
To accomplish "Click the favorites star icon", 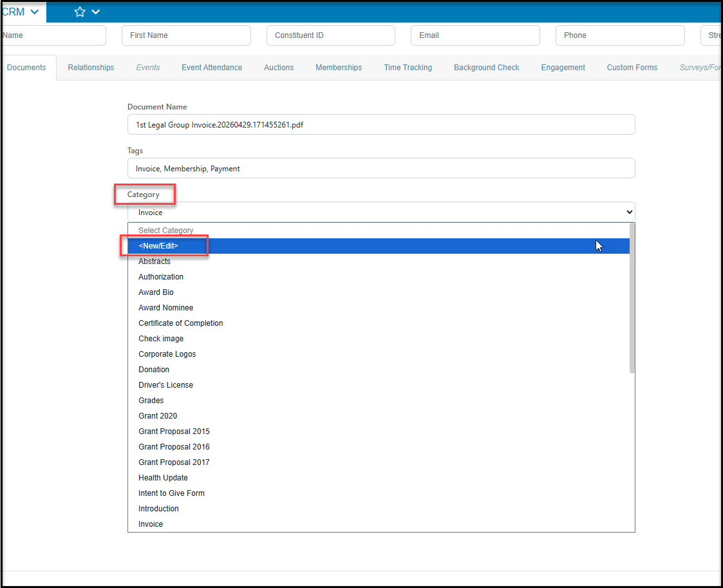I will (80, 12).
